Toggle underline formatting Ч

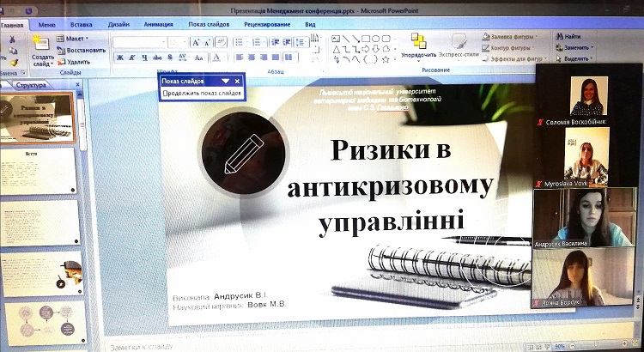click(144, 58)
